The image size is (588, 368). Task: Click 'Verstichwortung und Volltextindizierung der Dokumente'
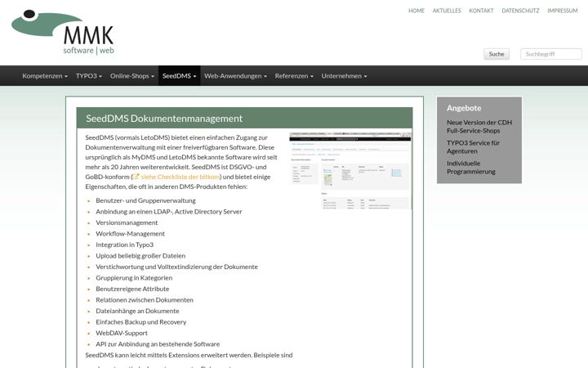[x=176, y=267]
